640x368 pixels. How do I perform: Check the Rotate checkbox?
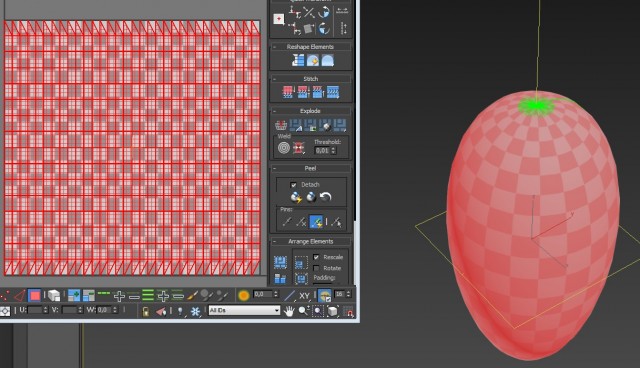pos(316,268)
